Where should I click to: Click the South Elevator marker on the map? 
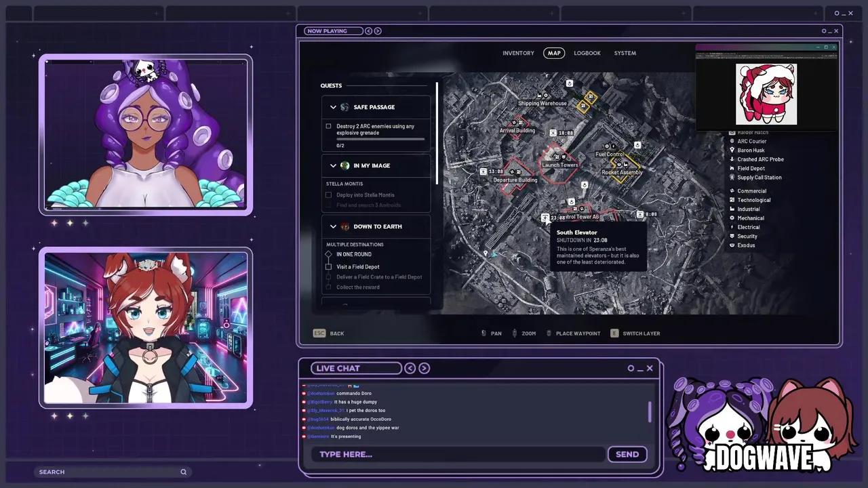click(x=545, y=218)
